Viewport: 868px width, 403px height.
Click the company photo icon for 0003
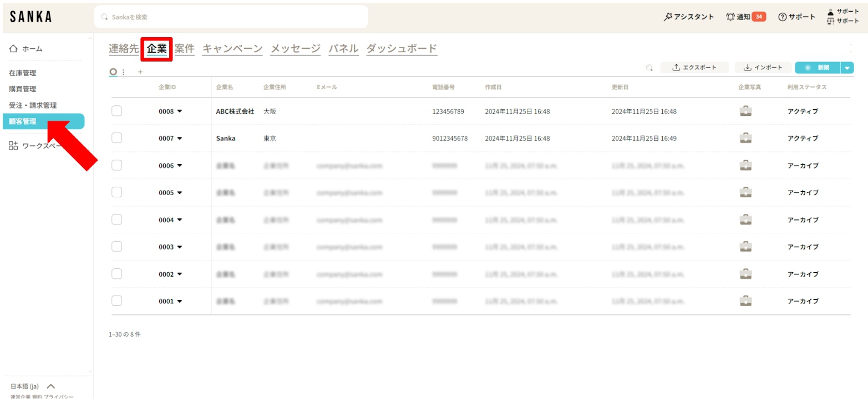pyautogui.click(x=746, y=247)
